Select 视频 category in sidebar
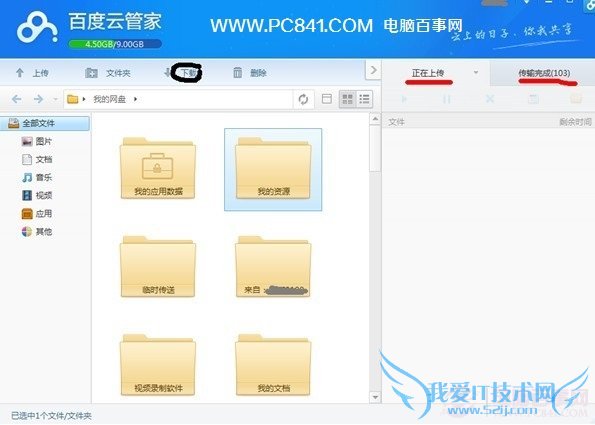595x425 pixels. tap(37, 195)
